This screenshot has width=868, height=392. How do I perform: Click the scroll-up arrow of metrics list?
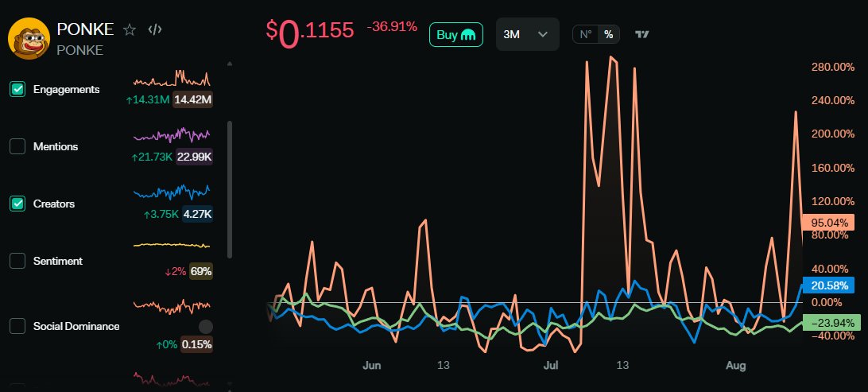[230, 64]
